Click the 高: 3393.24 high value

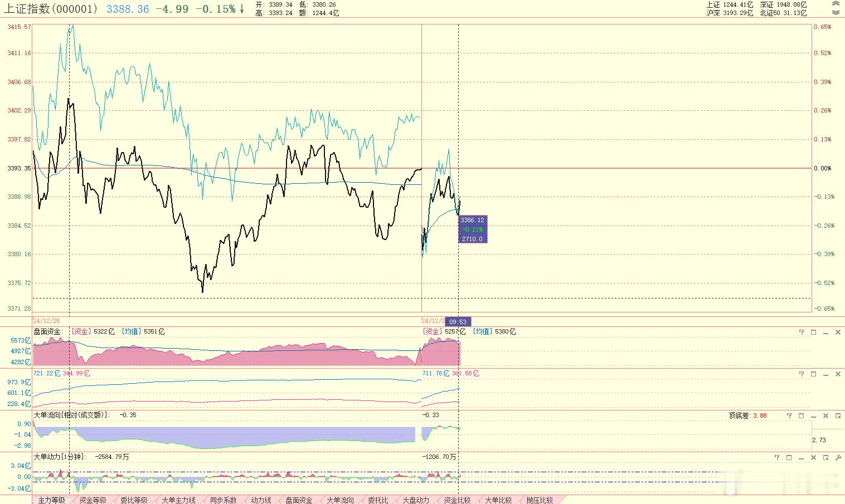point(274,13)
